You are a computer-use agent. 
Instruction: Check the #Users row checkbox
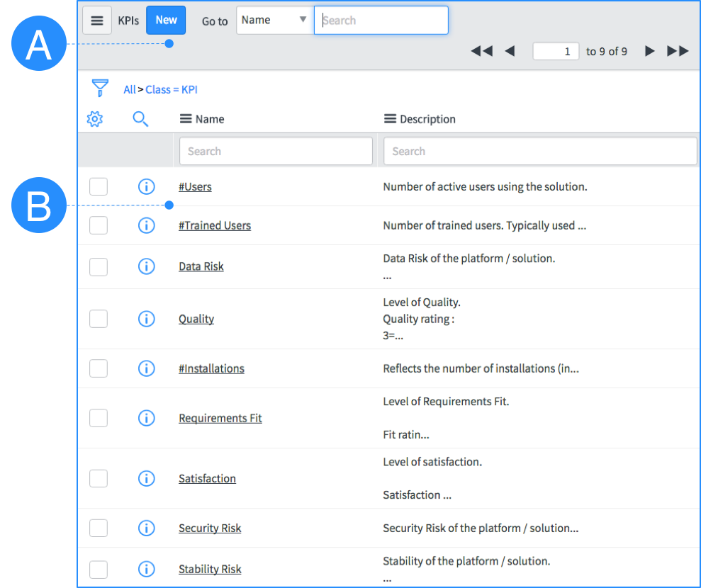point(99,186)
